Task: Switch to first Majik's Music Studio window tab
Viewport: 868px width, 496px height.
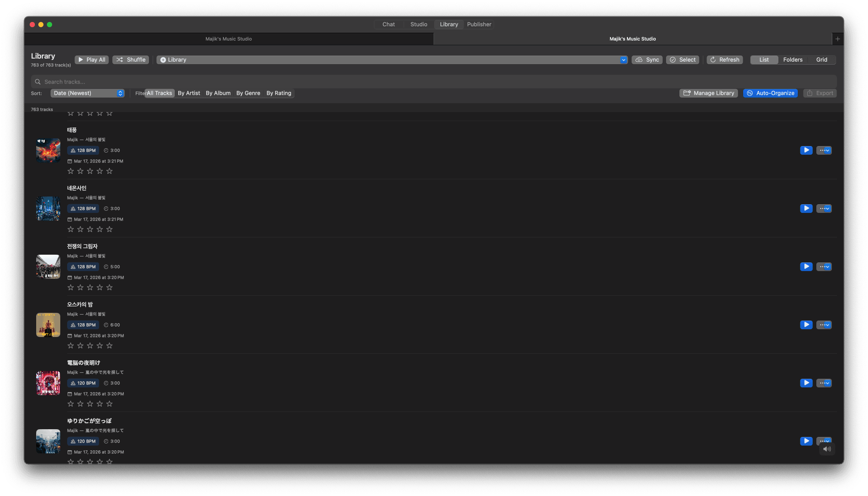Action: (229, 39)
